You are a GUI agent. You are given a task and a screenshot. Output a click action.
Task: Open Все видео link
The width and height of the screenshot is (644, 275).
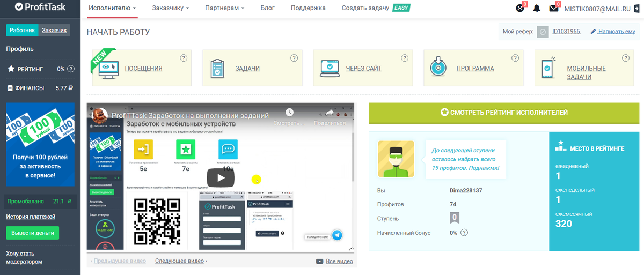click(334, 261)
